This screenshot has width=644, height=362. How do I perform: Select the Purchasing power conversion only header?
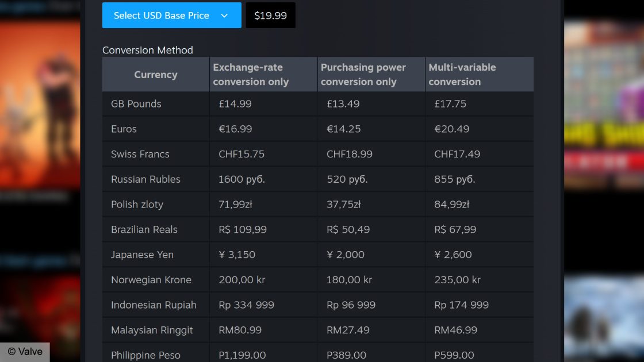tap(363, 74)
